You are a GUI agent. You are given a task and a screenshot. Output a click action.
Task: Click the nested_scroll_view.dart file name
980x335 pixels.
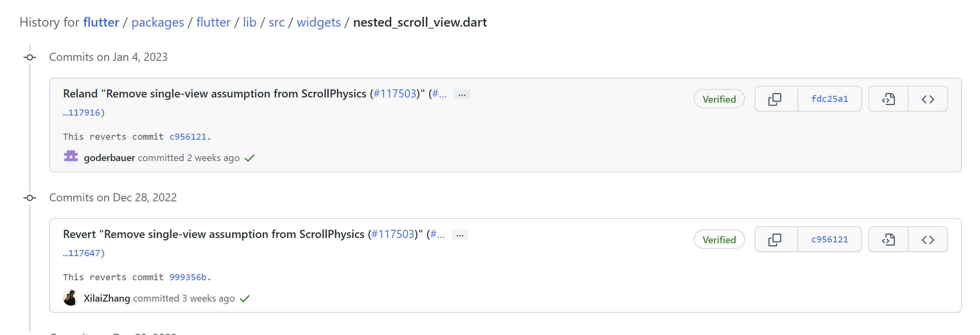420,23
